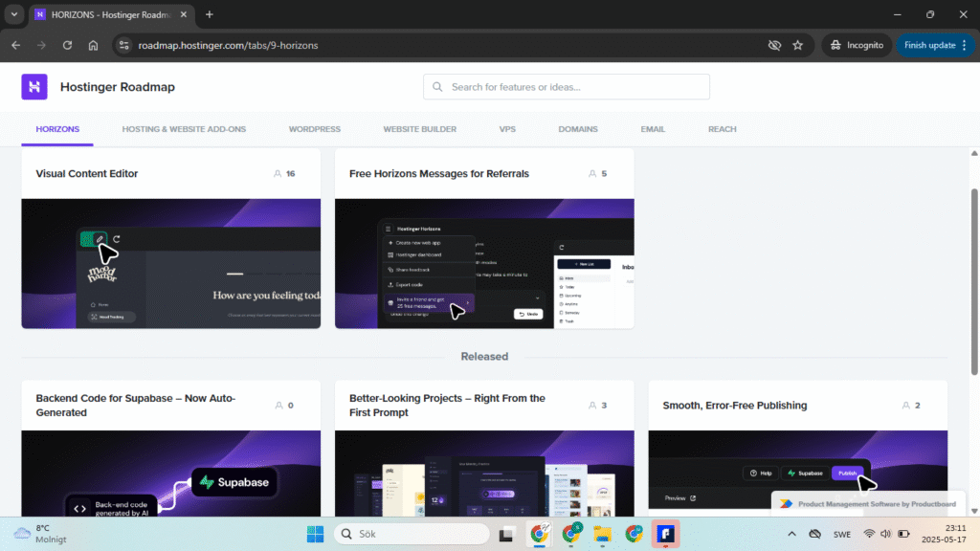Click the magnifier icon in the features search box
The width and height of the screenshot is (980, 551).
pos(437,87)
